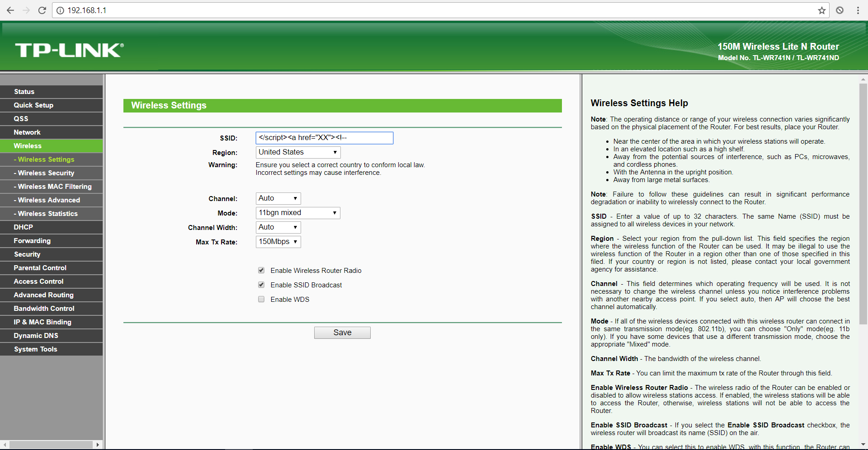Open the Mode dropdown showing 11bgn mixed
This screenshot has width=868, height=450.
point(298,213)
